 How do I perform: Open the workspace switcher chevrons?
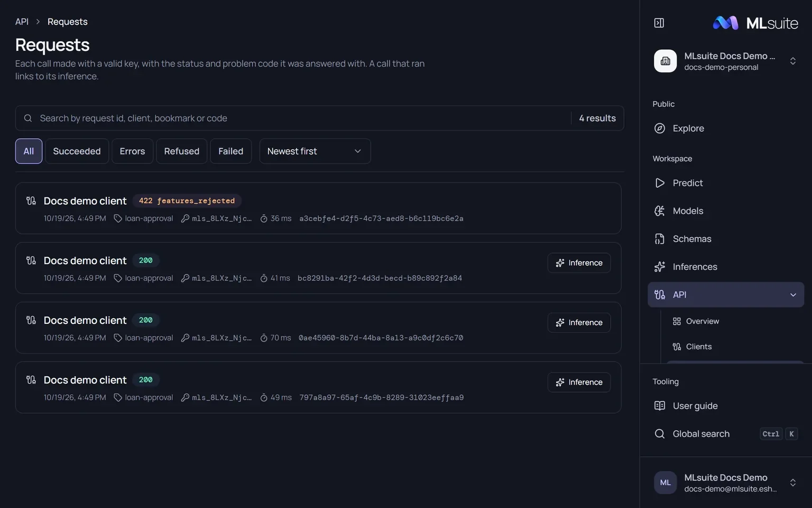tap(792, 61)
